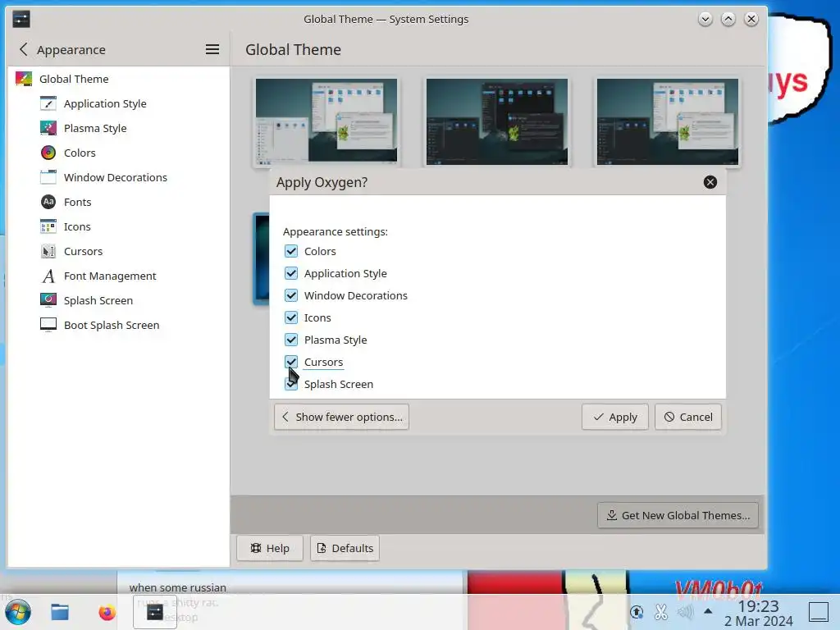This screenshot has height=630, width=840.
Task: Uncheck the Application Style checkbox
Action: [291, 273]
